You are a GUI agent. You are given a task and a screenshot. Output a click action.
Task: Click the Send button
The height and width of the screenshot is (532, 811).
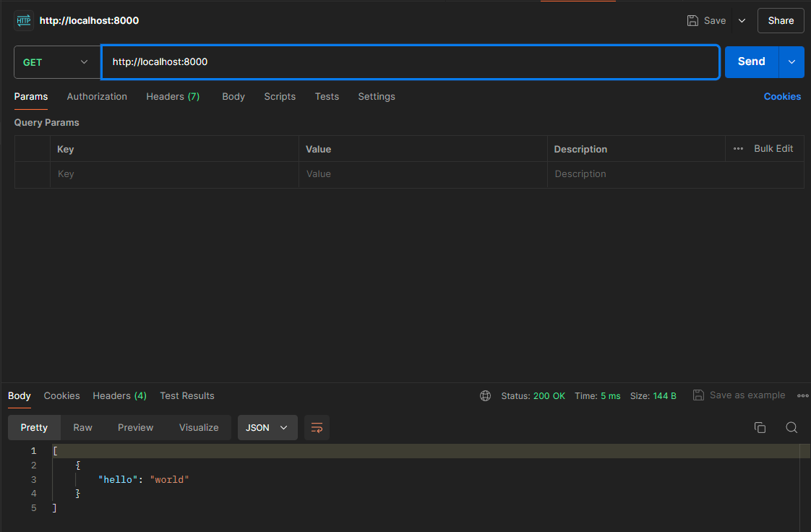pyautogui.click(x=752, y=62)
